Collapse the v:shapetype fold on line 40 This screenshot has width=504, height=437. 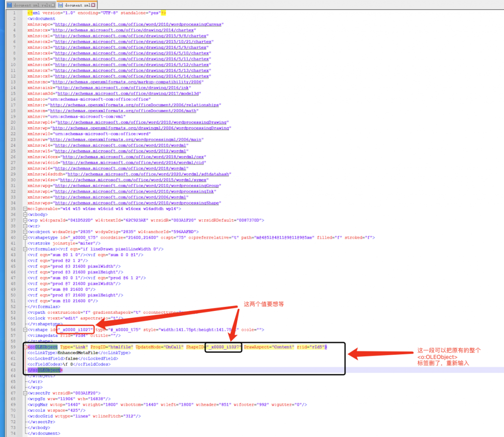coord(25,237)
